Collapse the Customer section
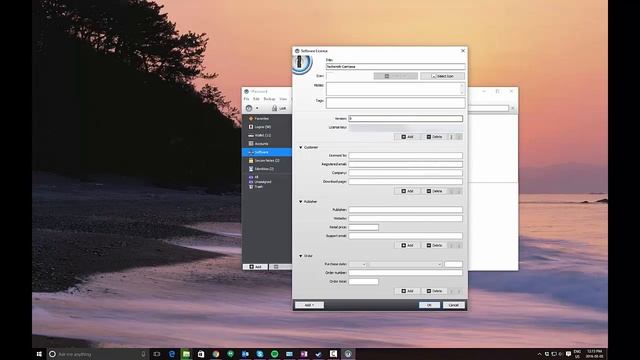This screenshot has width=640, height=360. tap(301, 147)
